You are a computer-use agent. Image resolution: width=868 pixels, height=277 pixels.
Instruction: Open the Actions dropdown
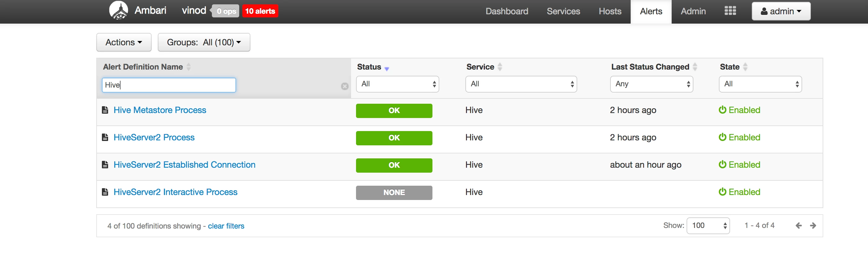[124, 43]
